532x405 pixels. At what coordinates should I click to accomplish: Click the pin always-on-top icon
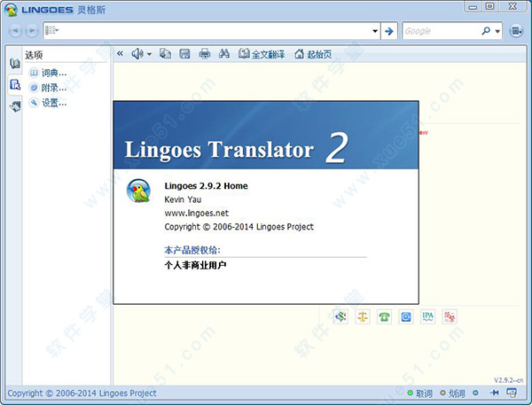click(495, 393)
